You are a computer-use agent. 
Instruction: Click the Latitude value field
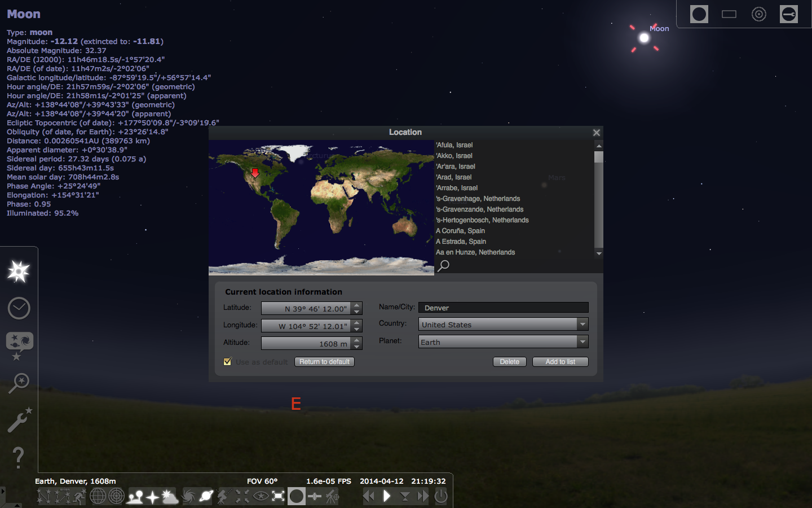(x=306, y=308)
